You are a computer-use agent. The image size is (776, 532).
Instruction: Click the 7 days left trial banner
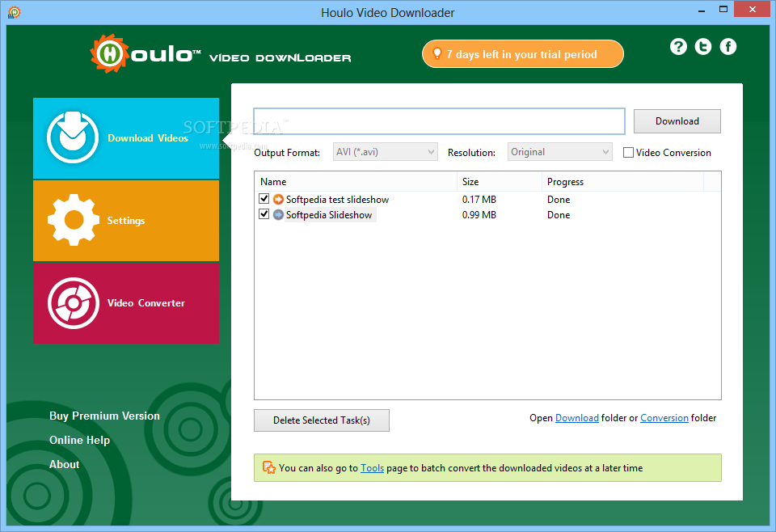(523, 54)
